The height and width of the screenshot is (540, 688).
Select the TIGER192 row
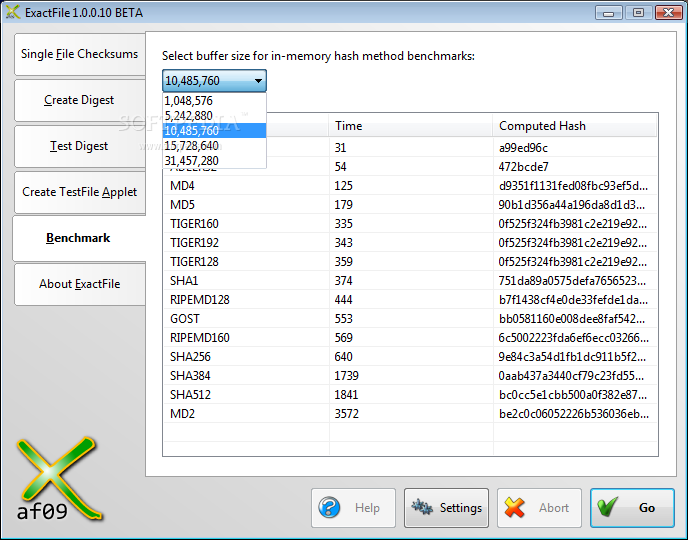pos(410,243)
